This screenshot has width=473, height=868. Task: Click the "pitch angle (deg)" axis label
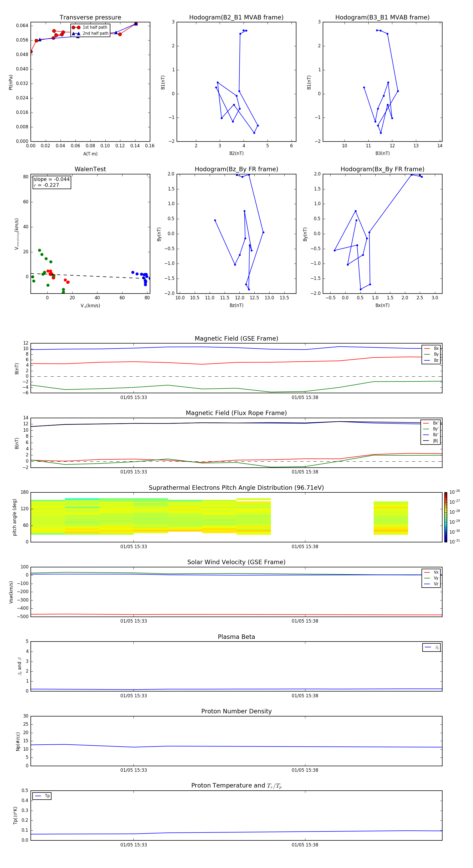(x=14, y=517)
